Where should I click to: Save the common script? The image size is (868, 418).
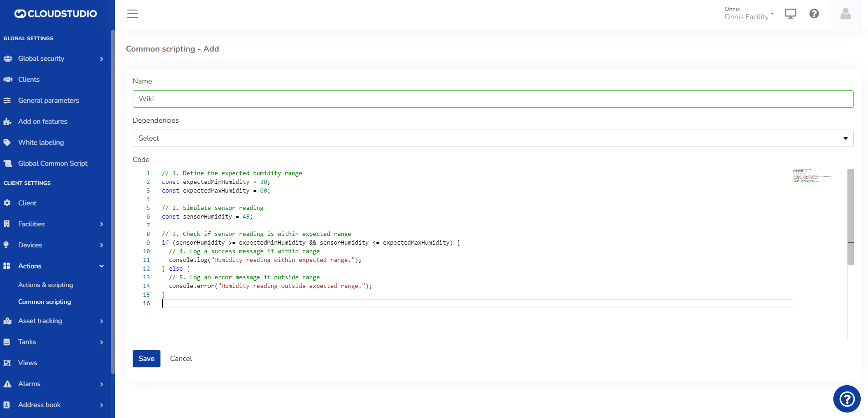click(x=146, y=359)
